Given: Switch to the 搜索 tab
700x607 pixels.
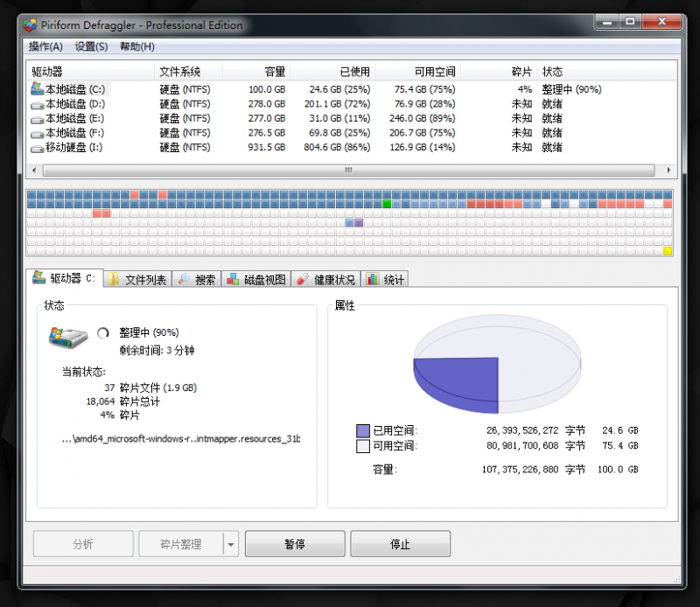Looking at the screenshot, I should pos(197,279).
